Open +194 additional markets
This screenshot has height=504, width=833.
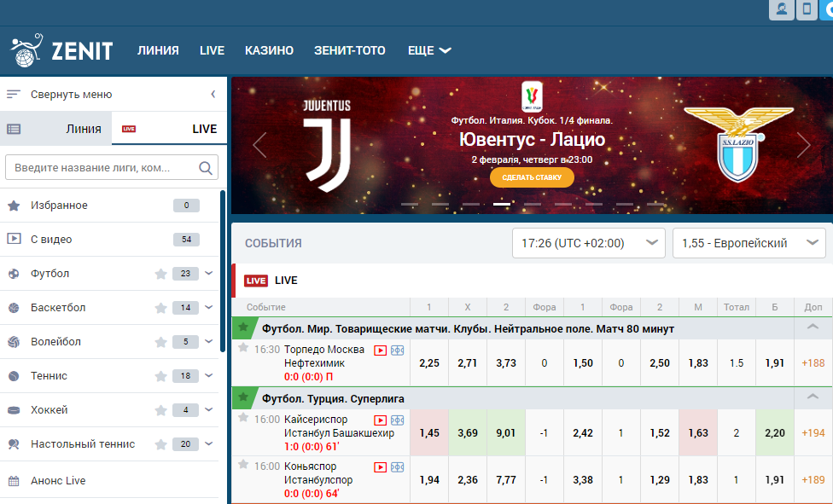click(813, 433)
